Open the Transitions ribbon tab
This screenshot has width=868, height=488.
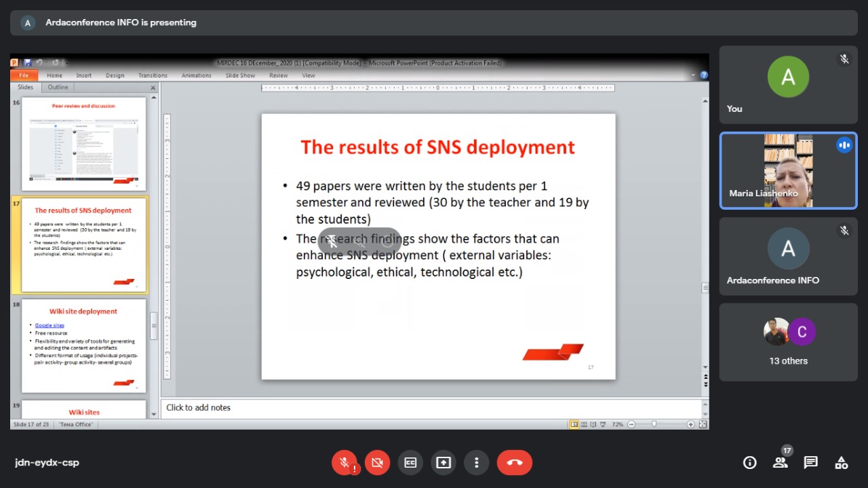(x=153, y=75)
